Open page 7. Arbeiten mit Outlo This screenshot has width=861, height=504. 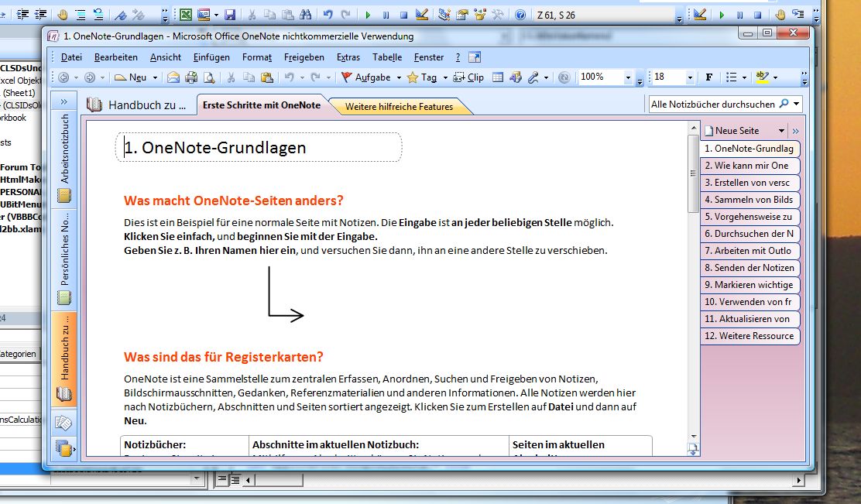[x=750, y=251]
